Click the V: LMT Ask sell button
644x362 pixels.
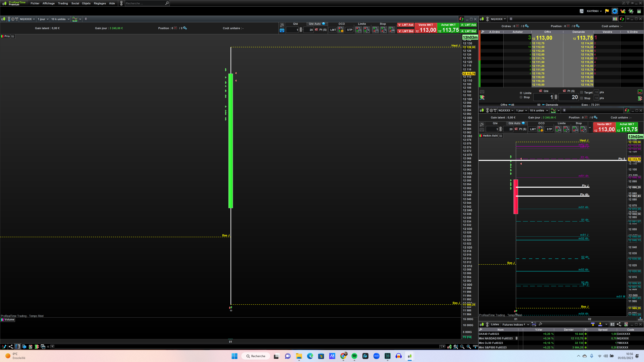(406, 25)
